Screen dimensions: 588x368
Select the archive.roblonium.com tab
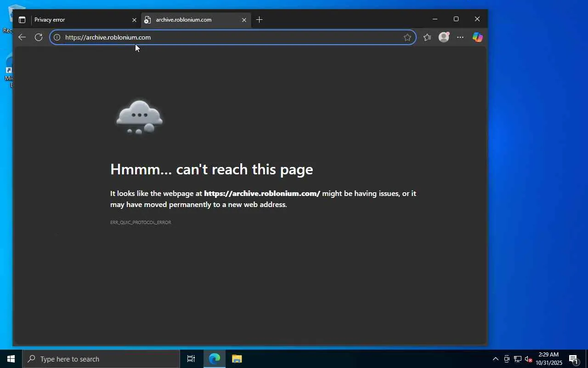tap(196, 20)
